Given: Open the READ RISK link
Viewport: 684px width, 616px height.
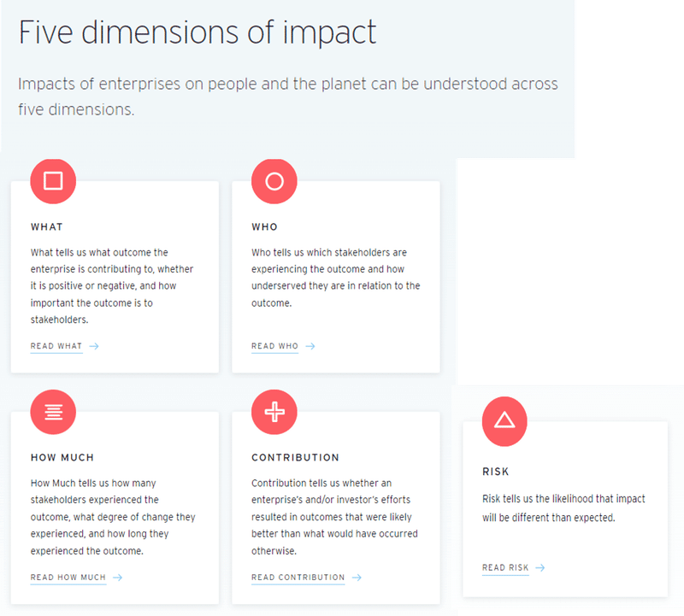Looking at the screenshot, I should tap(505, 567).
